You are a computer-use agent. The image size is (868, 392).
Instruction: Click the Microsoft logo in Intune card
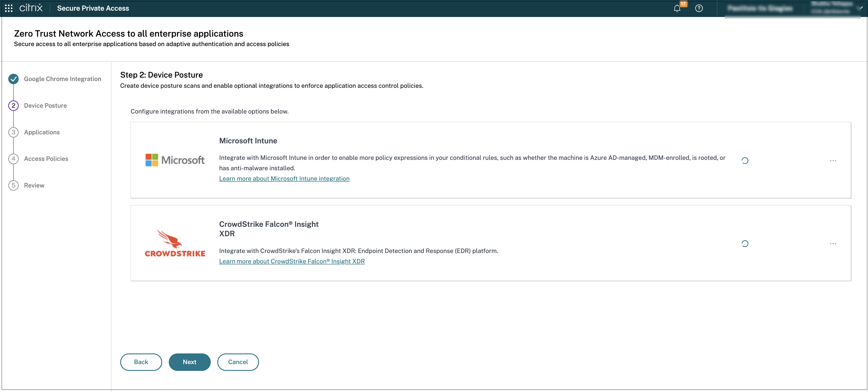click(x=175, y=160)
